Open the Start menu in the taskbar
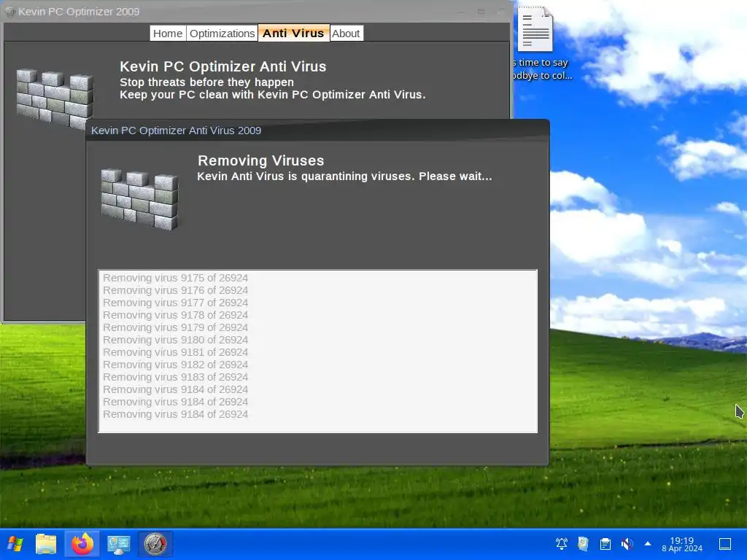The width and height of the screenshot is (747, 560). 15,544
